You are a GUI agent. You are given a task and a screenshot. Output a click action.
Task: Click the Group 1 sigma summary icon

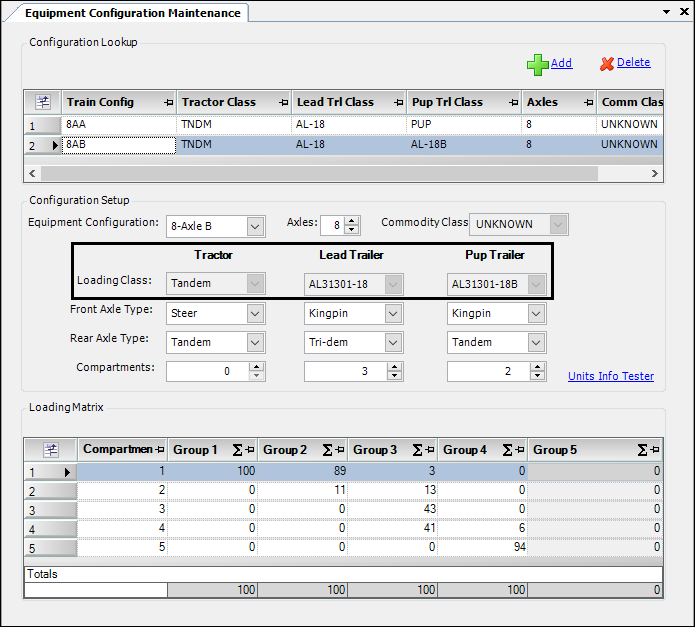point(236,450)
